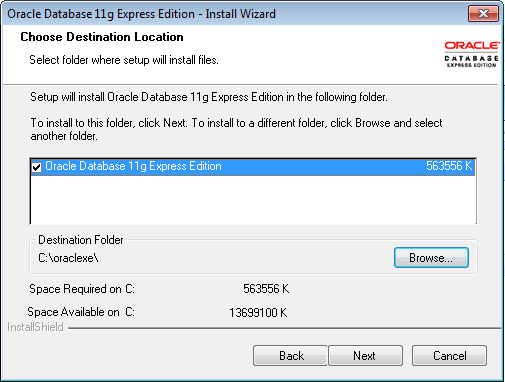This screenshot has width=505, height=382.
Task: Click the Space Required on C: label
Action: 82,289
